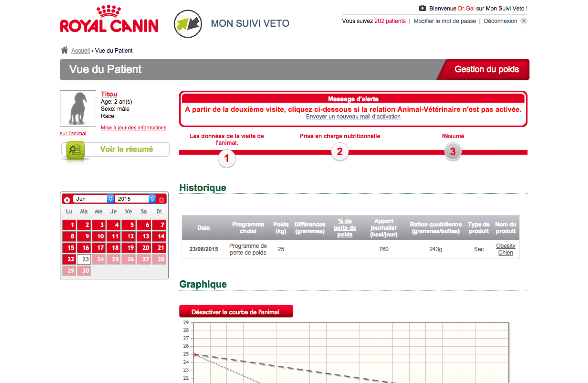This screenshot has width=588, height=383.
Task: Open the Gestion du poids tab
Action: [484, 69]
